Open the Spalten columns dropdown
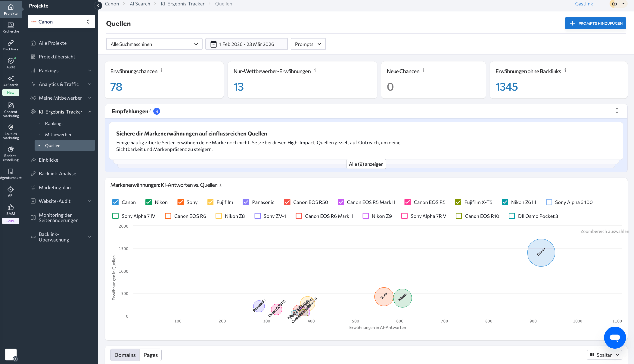 [604, 355]
